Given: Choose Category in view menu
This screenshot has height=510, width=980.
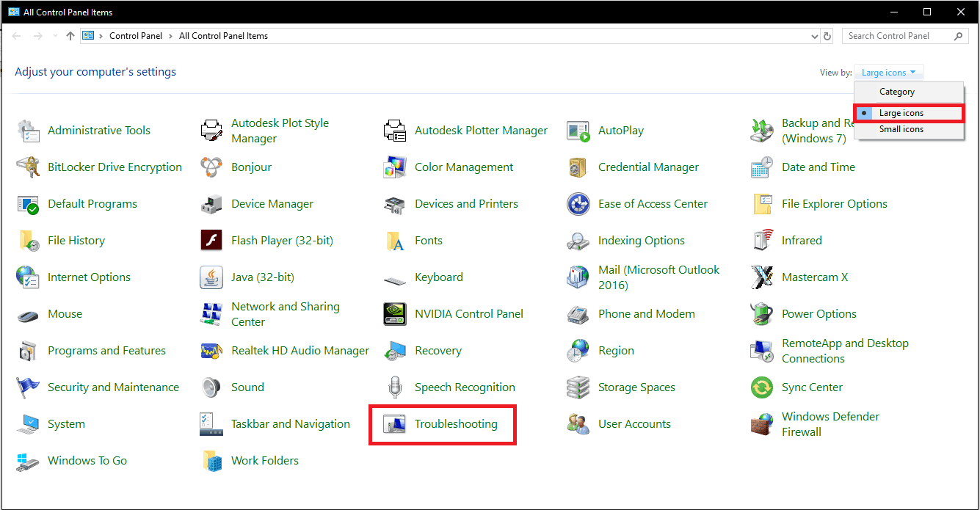Looking at the screenshot, I should (x=909, y=92).
